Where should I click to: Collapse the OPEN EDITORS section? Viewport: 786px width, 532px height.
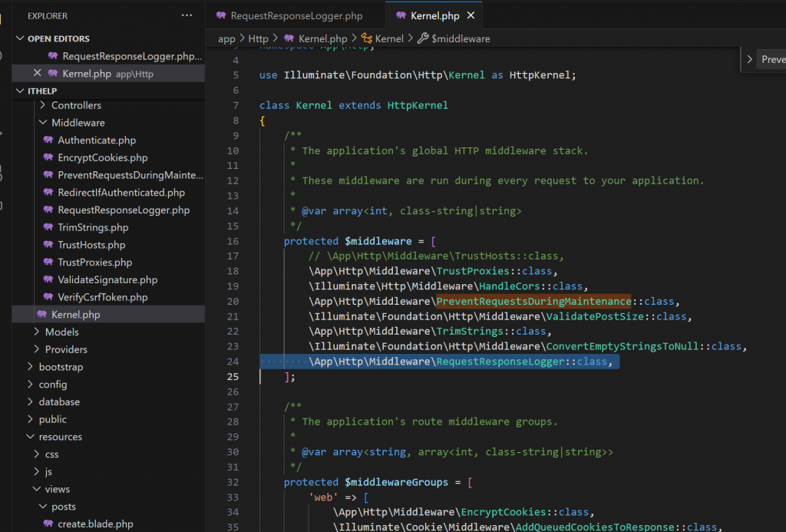(20, 38)
